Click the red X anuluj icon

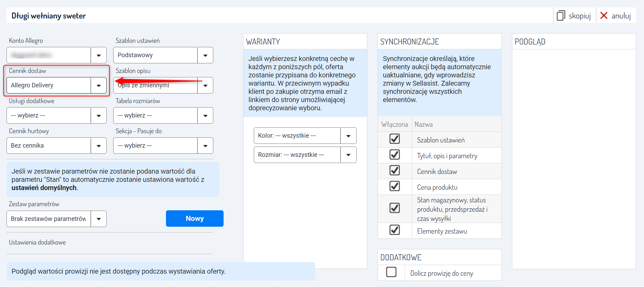(604, 15)
